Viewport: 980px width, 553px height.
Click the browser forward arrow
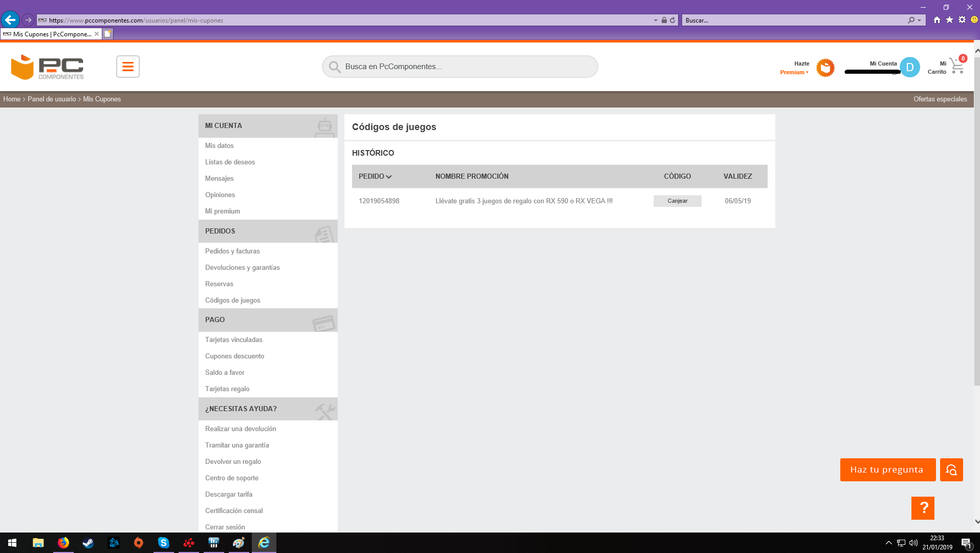pos(28,20)
